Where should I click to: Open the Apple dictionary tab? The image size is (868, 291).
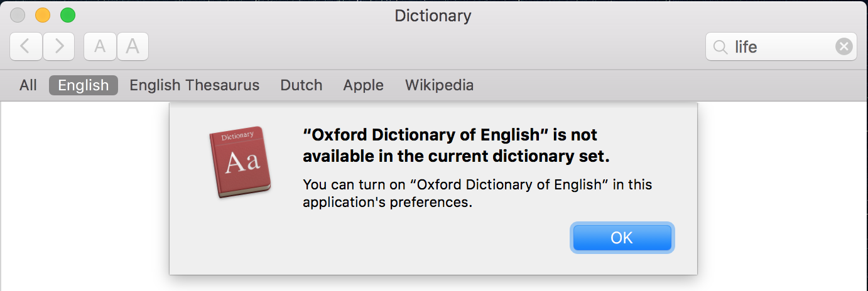point(364,85)
